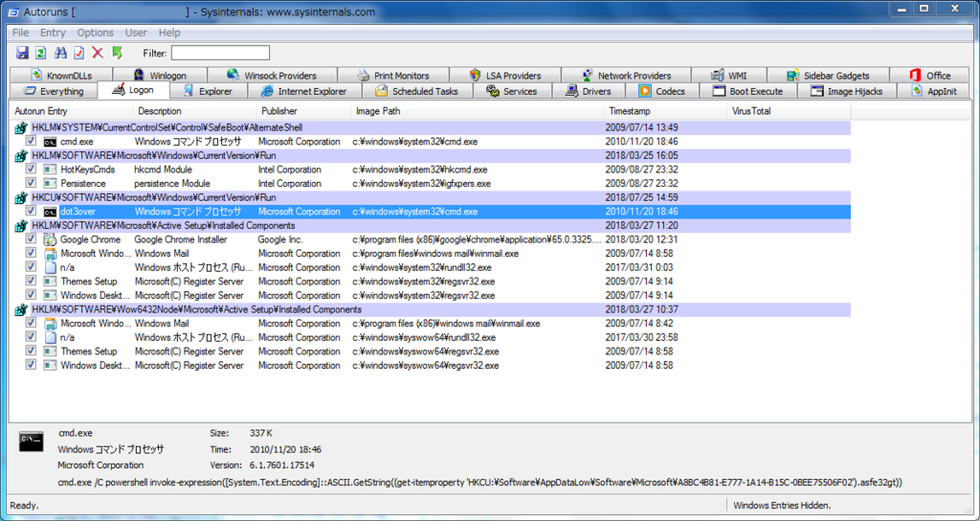Image resolution: width=980 pixels, height=521 pixels.
Task: Toggle checkbox for c:\program files\windows mail\winmail.exe row
Action: [31, 253]
